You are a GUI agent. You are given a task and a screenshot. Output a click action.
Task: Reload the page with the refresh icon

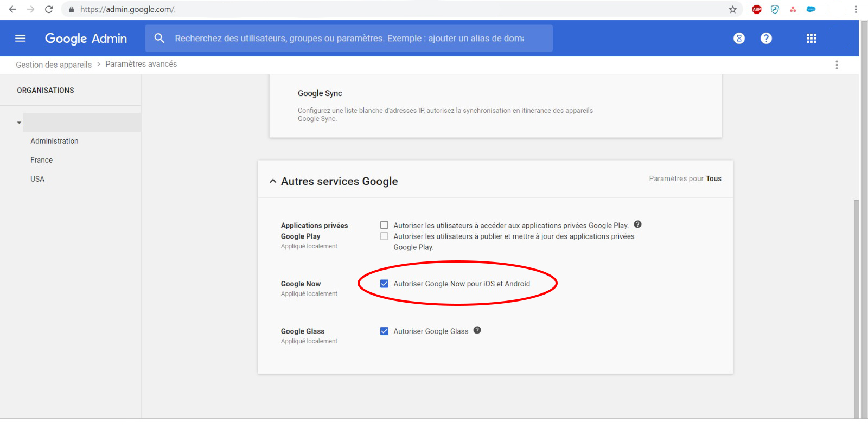coord(49,9)
